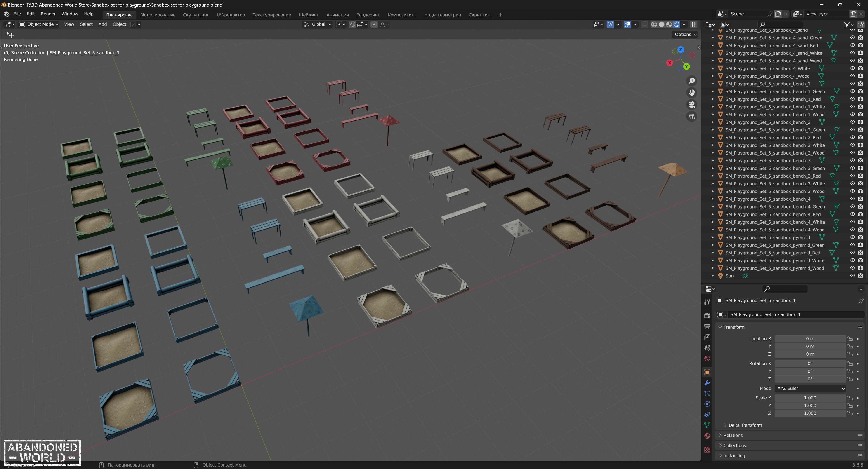868x469 pixels.
Task: Open the Output properties tab
Action: point(707,326)
